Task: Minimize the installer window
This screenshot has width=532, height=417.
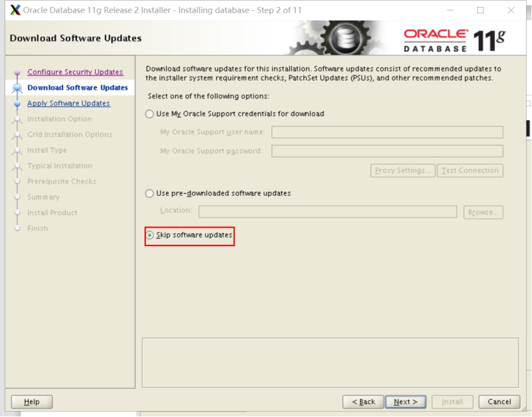Action: 450,10
